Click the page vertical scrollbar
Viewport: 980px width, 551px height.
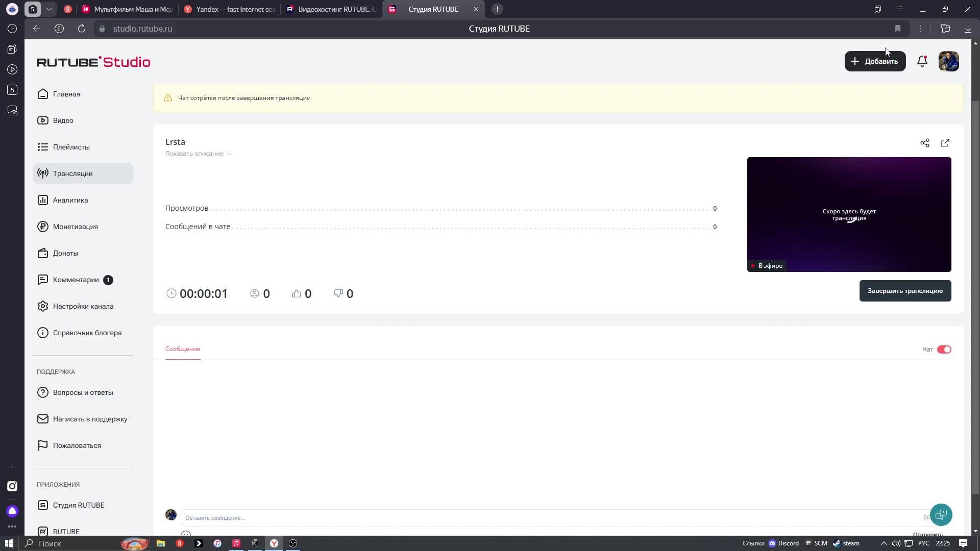click(x=975, y=296)
